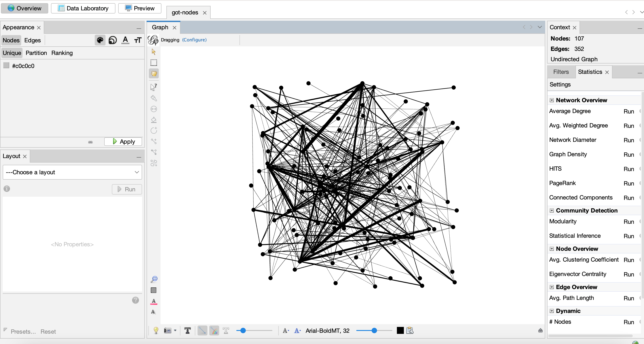Switch to the Data Laboratory tab
The height and width of the screenshot is (344, 644).
(83, 8)
